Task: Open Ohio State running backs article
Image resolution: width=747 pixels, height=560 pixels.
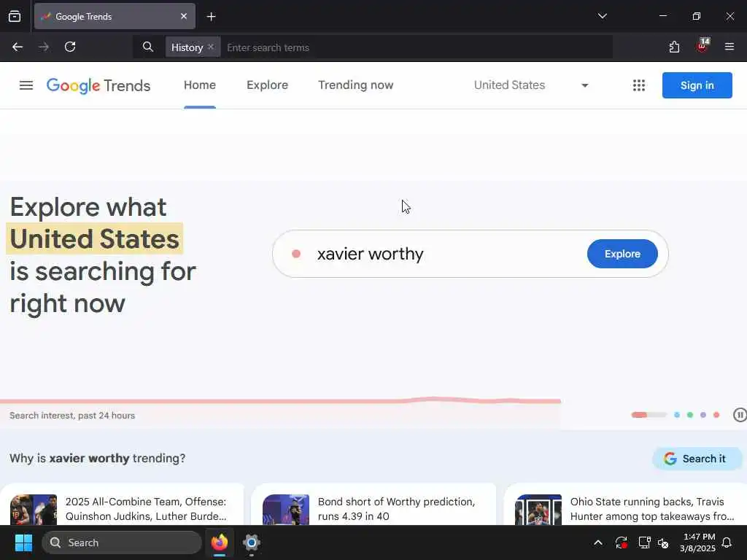Action: click(651, 508)
